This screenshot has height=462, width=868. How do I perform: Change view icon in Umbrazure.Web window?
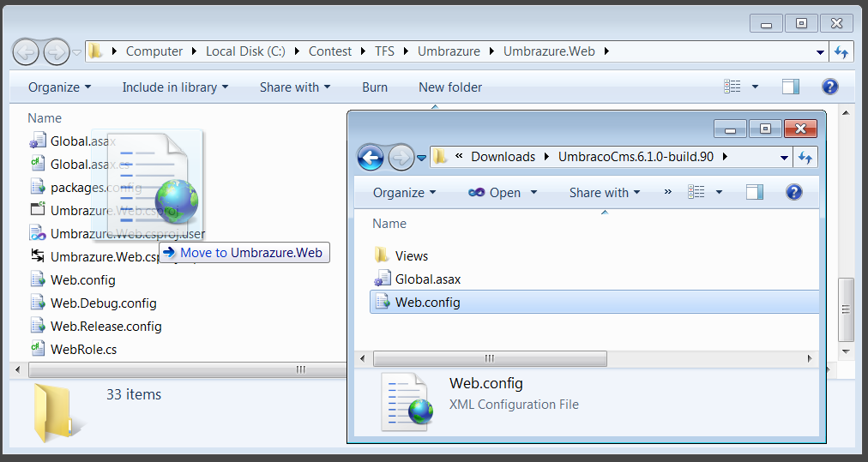pos(732,87)
